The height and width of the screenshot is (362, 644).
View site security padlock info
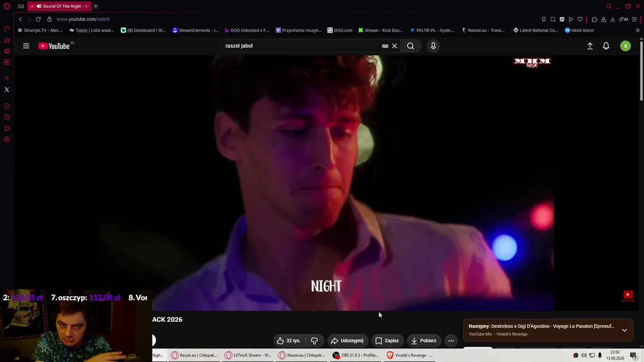tap(49, 19)
